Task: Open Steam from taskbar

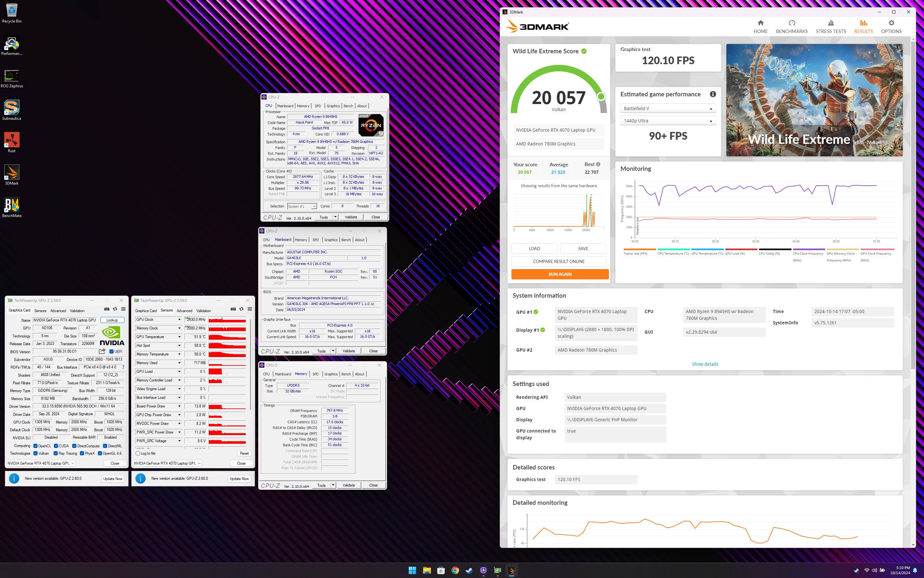Action: (469, 570)
